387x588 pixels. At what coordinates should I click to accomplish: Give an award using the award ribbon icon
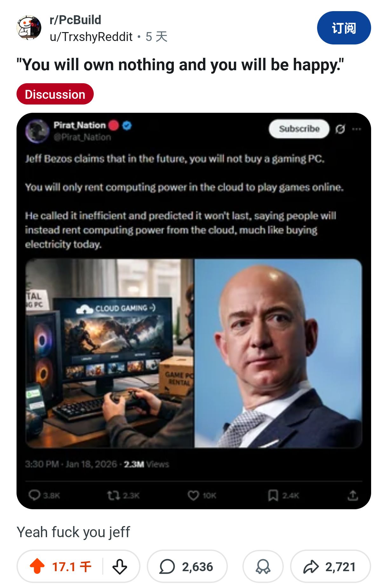tap(263, 566)
